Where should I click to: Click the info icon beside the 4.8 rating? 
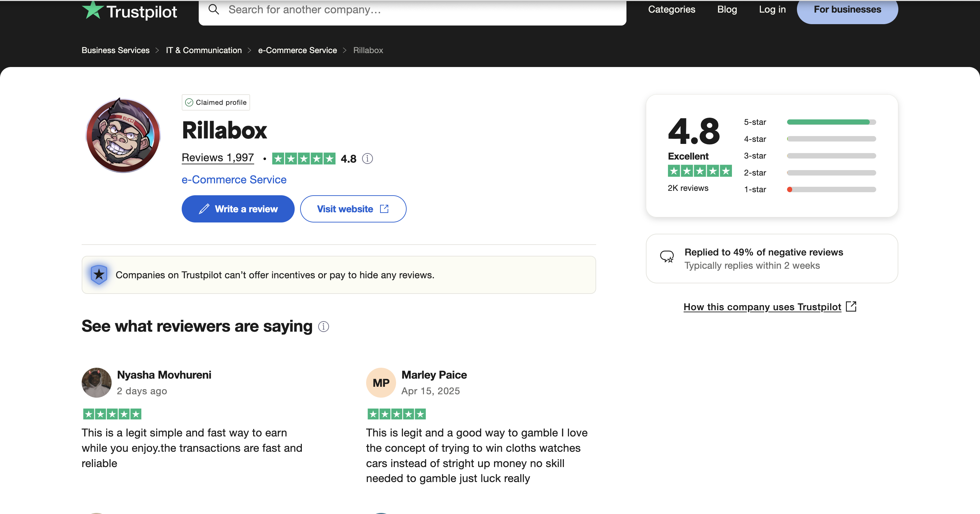click(x=367, y=159)
